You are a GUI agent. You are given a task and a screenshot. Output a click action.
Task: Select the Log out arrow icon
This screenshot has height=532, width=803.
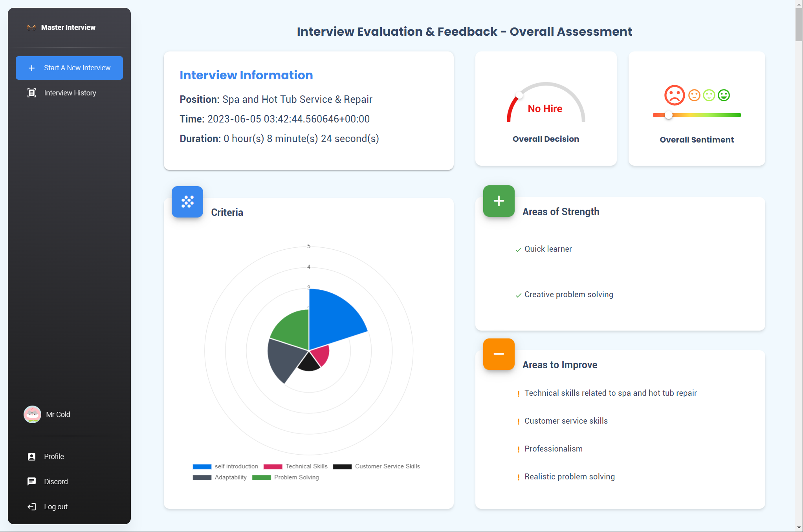point(31,506)
